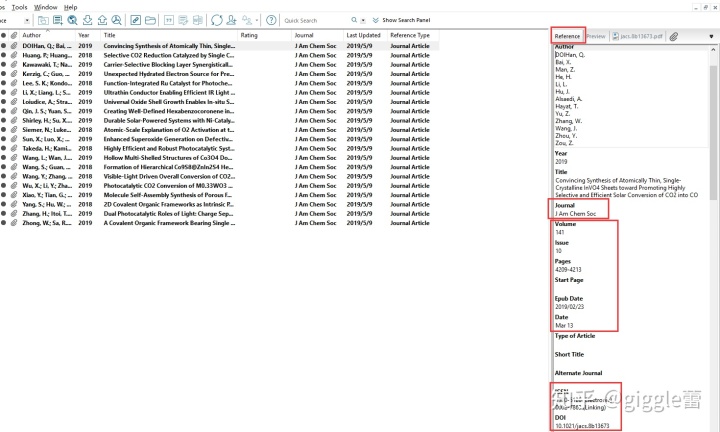Click the Find Full Text toolbar icon
720x432 pixels.
click(117, 20)
